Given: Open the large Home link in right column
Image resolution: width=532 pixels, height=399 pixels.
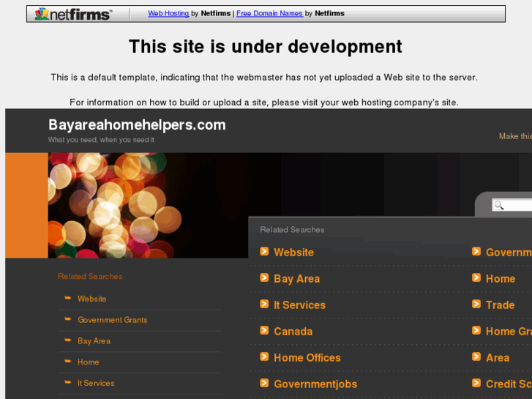Looking at the screenshot, I should [501, 279].
